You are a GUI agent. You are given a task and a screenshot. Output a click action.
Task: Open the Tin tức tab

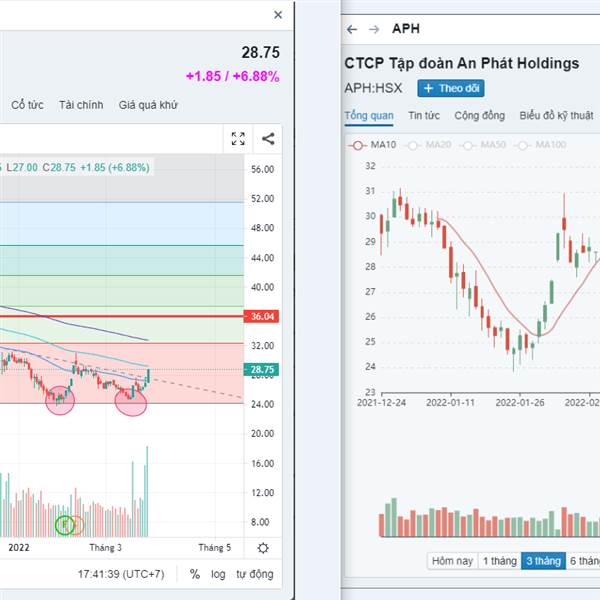point(424,115)
